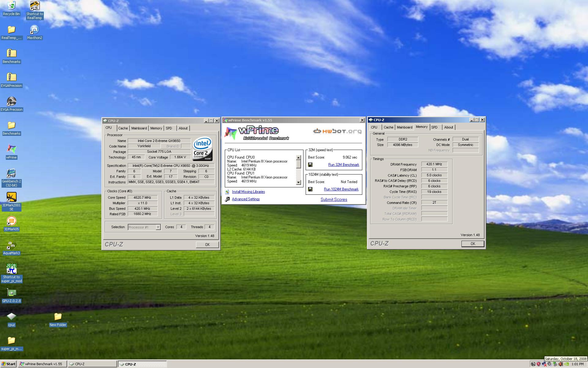The height and width of the screenshot is (368, 588).
Task: Click the 1:01 PM taskbar clock
Action: [x=577, y=364]
